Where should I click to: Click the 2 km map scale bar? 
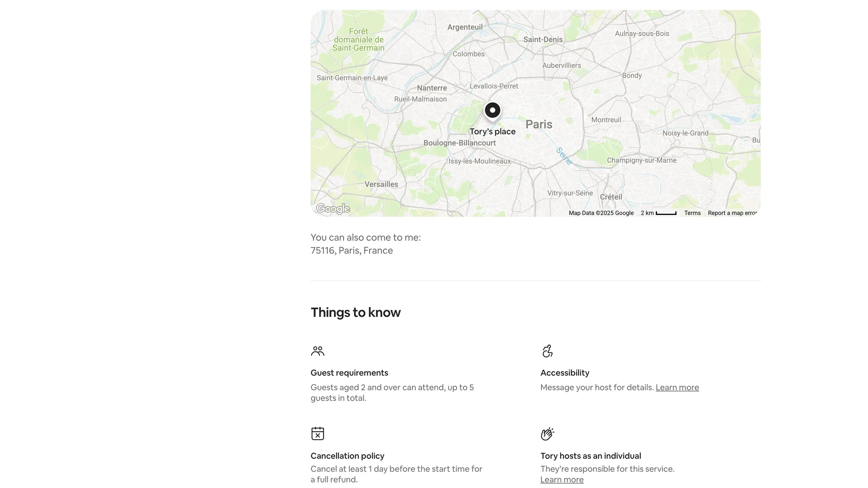(x=665, y=213)
